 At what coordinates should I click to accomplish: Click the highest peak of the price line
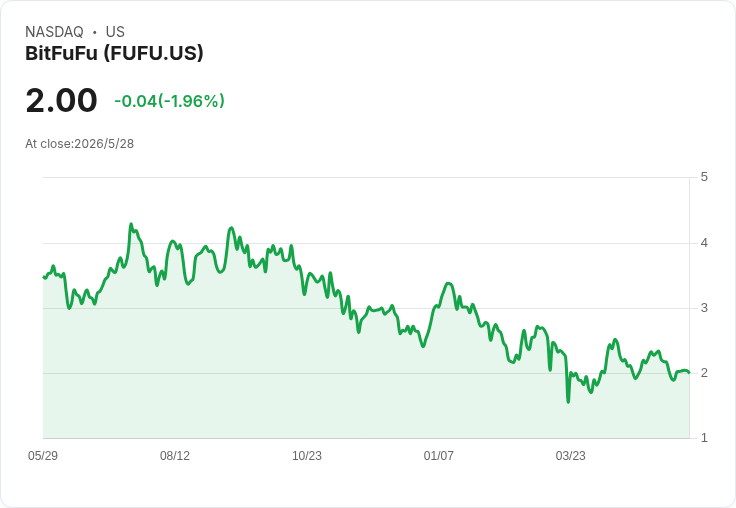[x=131, y=224]
